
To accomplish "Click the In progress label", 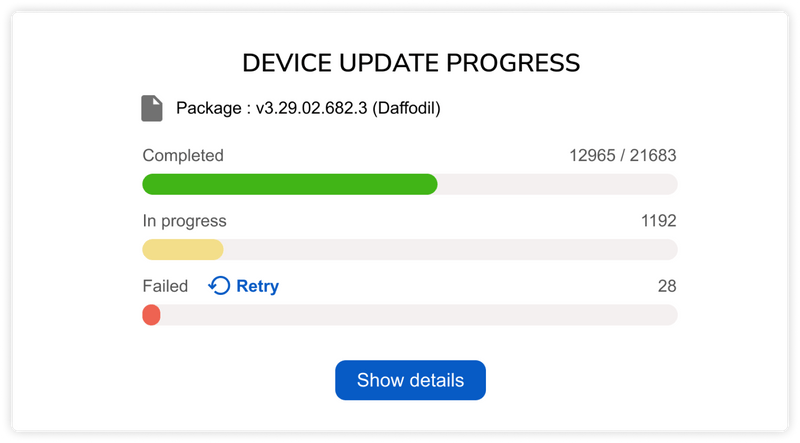I will 185,221.
